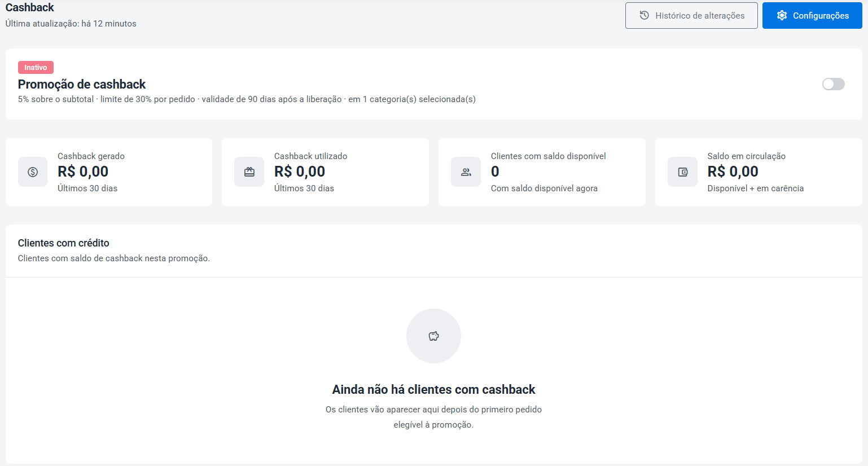Click the wallet icon on the Saldo em circulação card
This screenshot has width=868, height=466.
click(x=682, y=172)
